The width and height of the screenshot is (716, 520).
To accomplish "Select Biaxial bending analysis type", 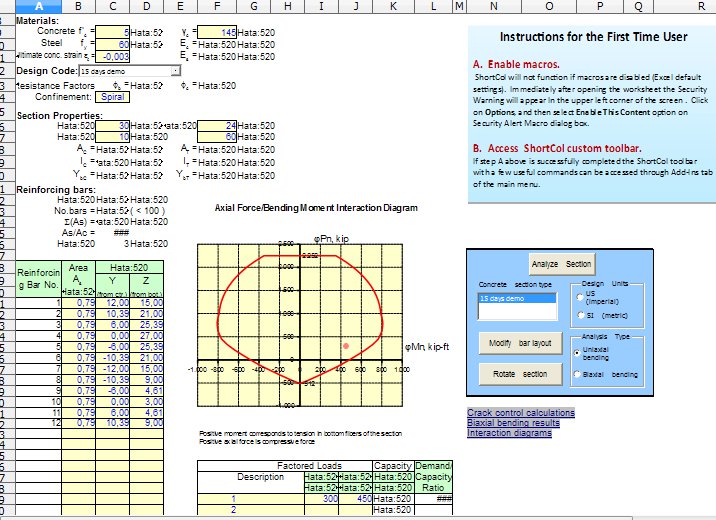I will [577, 374].
